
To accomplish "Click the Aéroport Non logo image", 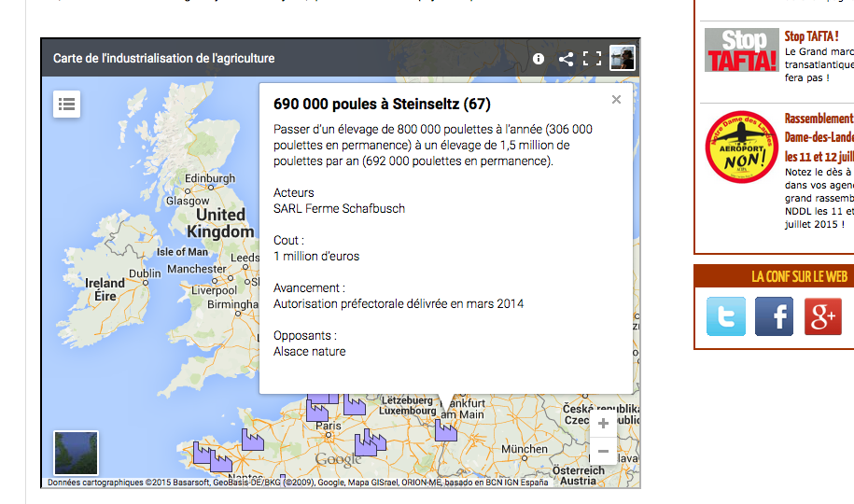I will coord(741,147).
